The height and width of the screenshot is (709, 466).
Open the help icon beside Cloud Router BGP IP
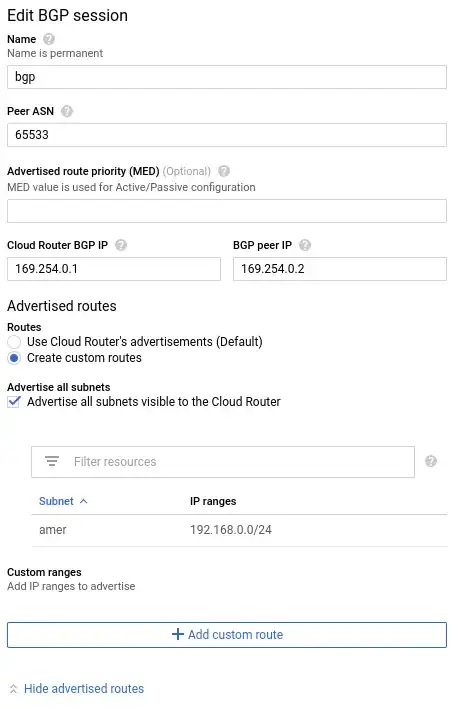coord(121,245)
